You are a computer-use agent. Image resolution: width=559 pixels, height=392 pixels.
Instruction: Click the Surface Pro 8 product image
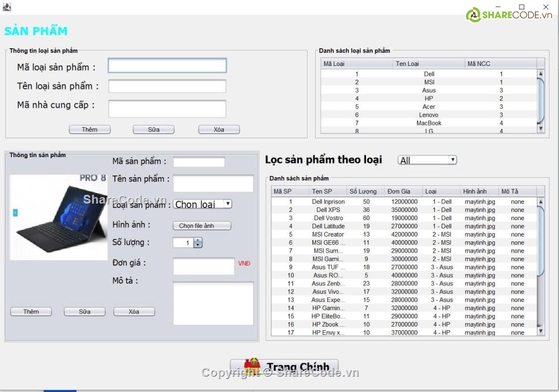(58, 217)
